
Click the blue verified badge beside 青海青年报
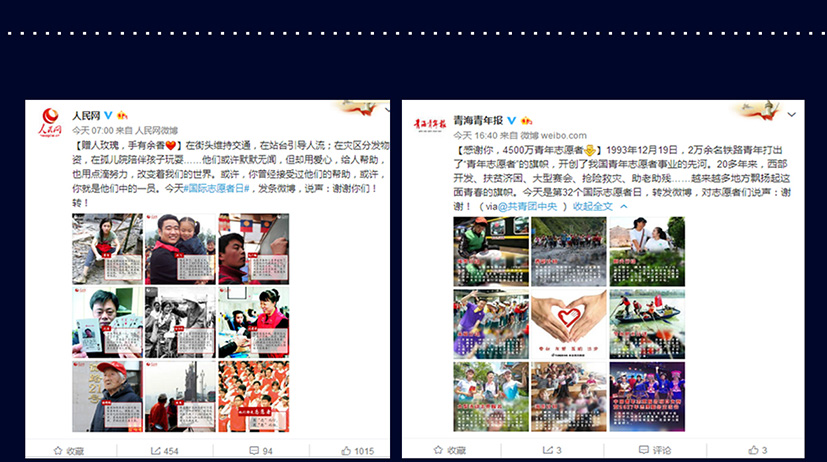tap(511, 120)
